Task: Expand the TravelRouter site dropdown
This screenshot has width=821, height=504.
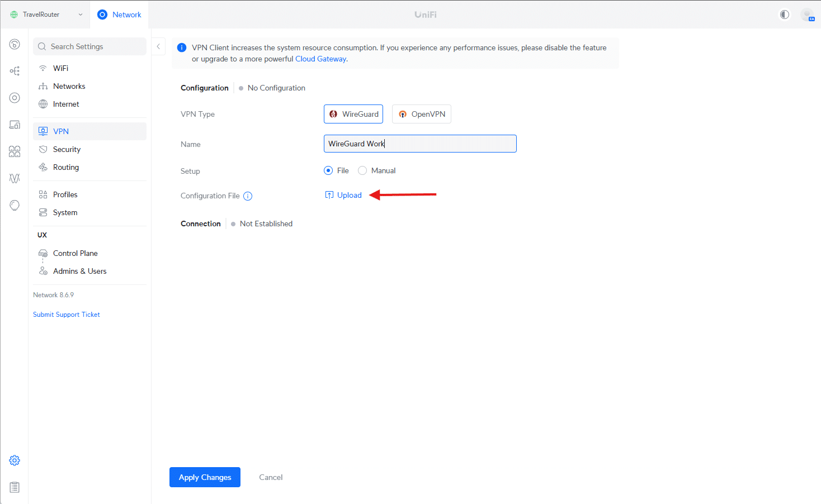Action: coord(81,15)
